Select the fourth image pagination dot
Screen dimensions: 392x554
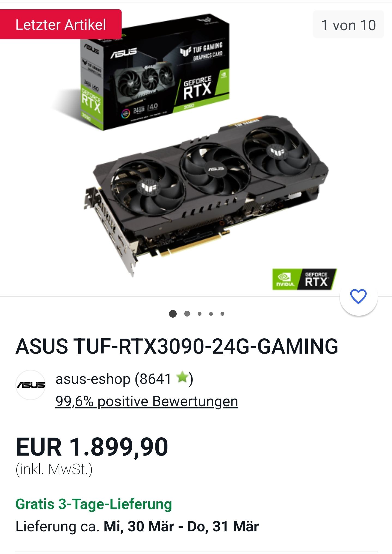coord(211,314)
